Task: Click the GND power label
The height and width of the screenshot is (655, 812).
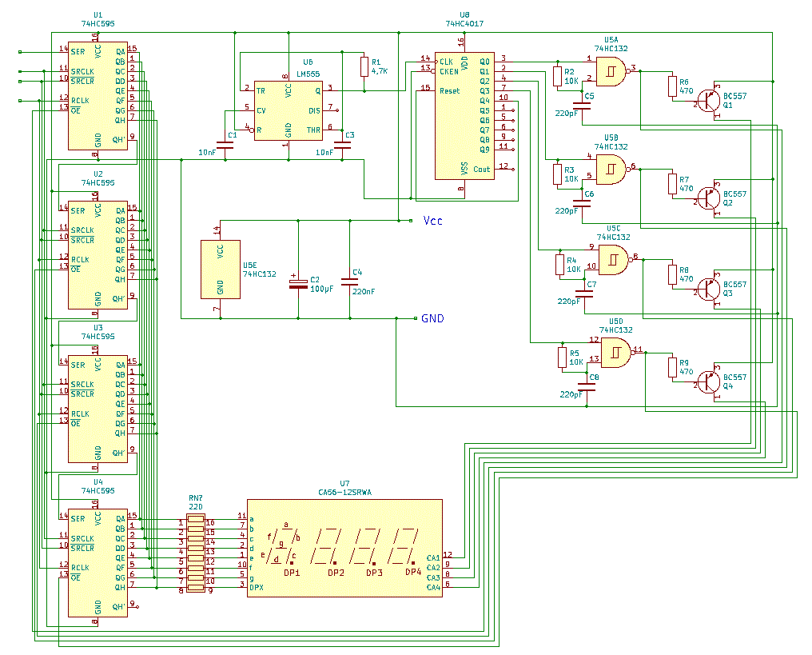Action: 433,318
